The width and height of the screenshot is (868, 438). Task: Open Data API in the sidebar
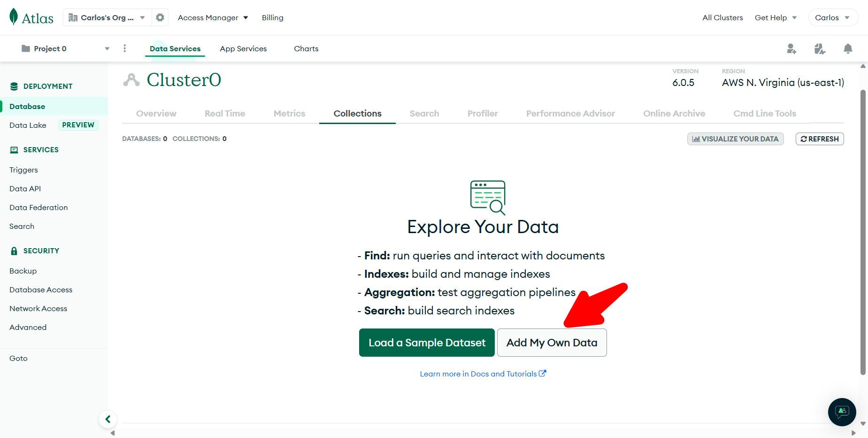[x=25, y=188]
